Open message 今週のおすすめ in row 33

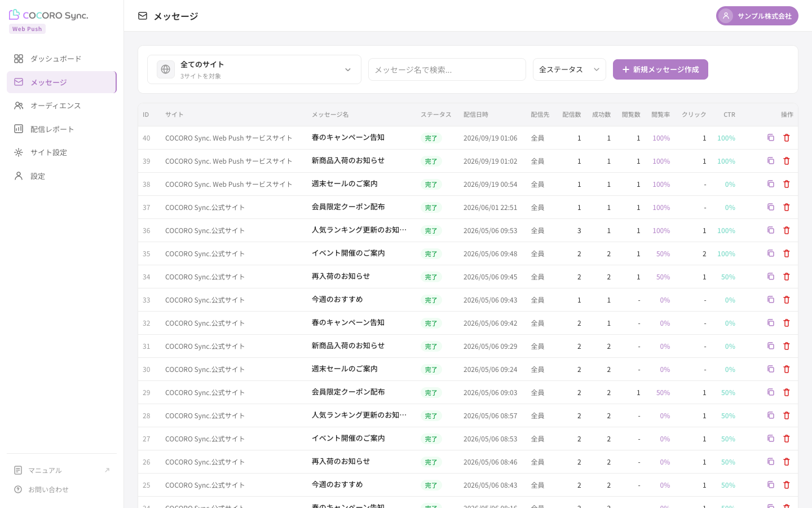coord(337,299)
